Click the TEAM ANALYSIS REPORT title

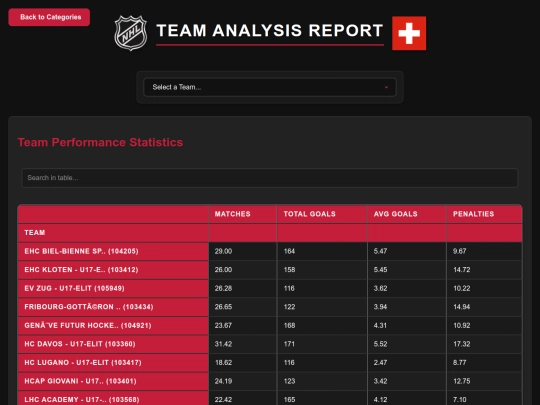click(x=270, y=30)
